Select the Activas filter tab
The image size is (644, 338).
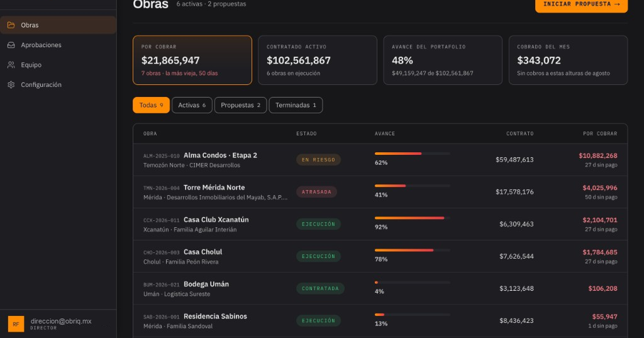192,105
